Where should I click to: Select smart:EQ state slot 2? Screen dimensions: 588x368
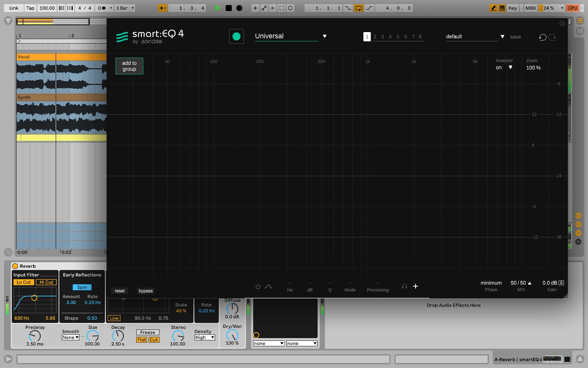[375, 37]
